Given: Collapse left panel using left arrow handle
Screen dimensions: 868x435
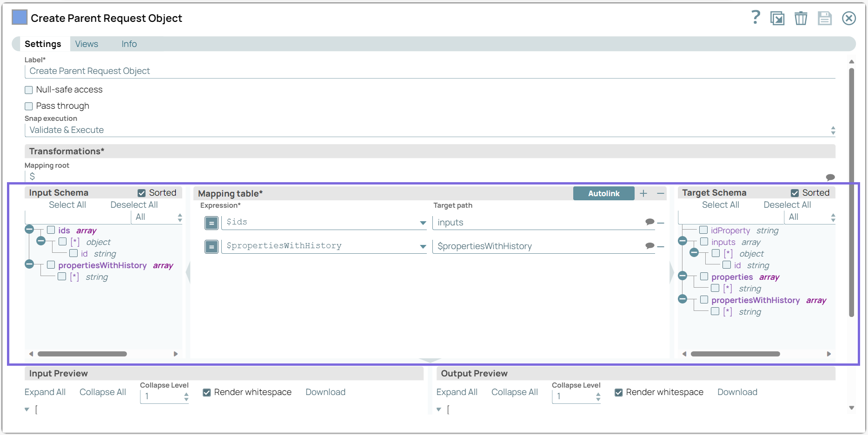Looking at the screenshot, I should [188, 273].
